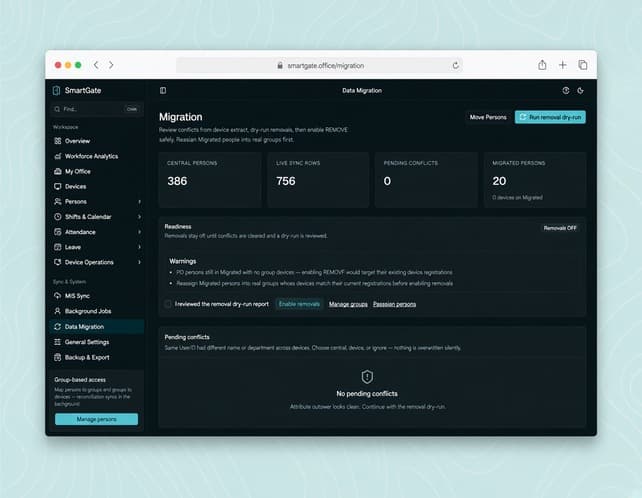Click the MIS Sync icon

coord(58,296)
